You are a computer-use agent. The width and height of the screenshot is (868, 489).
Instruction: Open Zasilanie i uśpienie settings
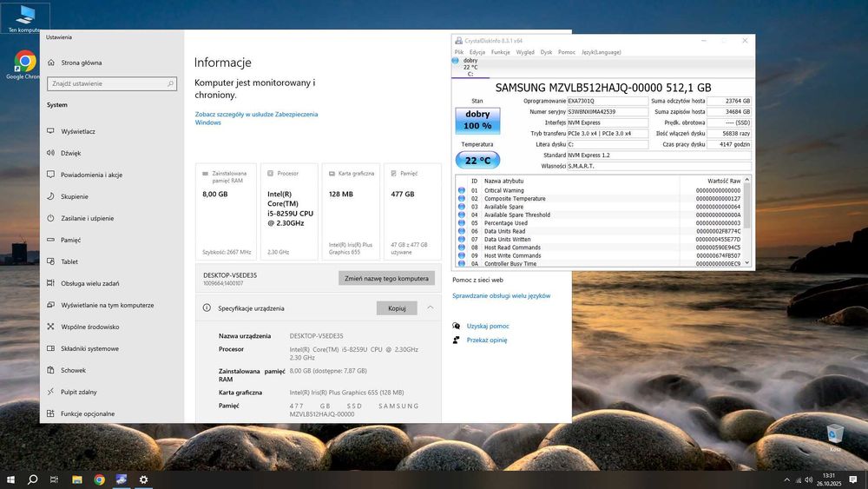pos(80,218)
